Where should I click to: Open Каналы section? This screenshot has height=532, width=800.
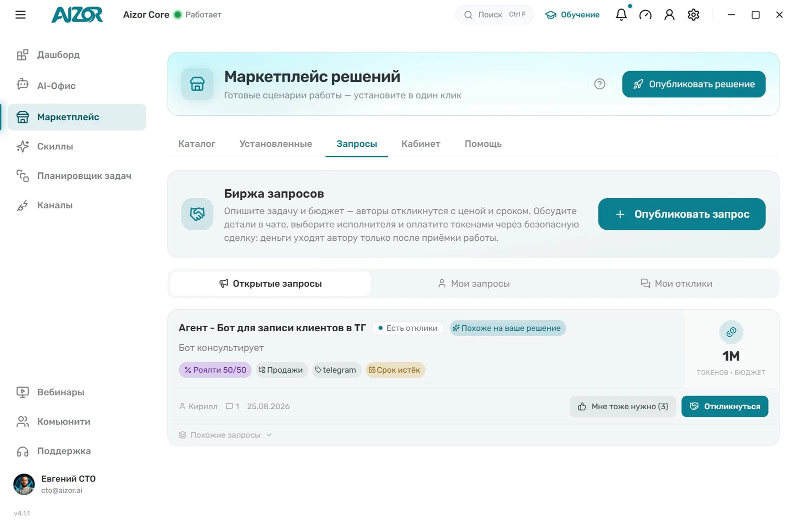point(77,205)
